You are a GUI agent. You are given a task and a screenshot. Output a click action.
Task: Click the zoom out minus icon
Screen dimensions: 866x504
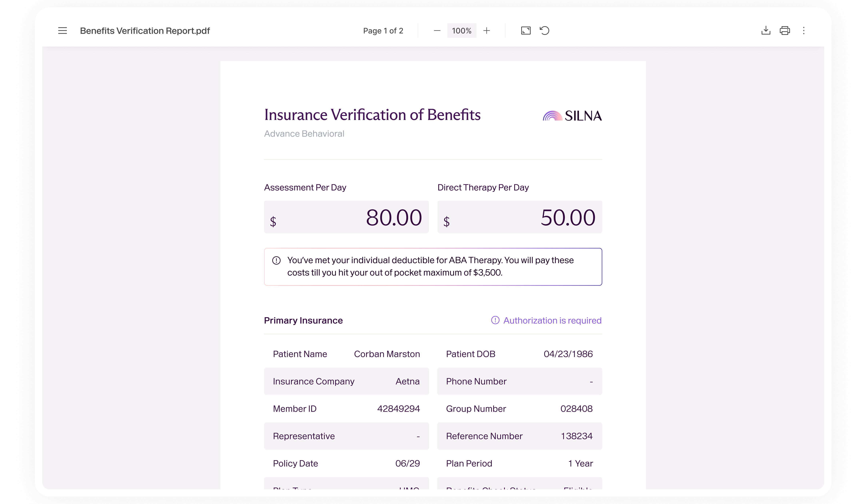437,31
